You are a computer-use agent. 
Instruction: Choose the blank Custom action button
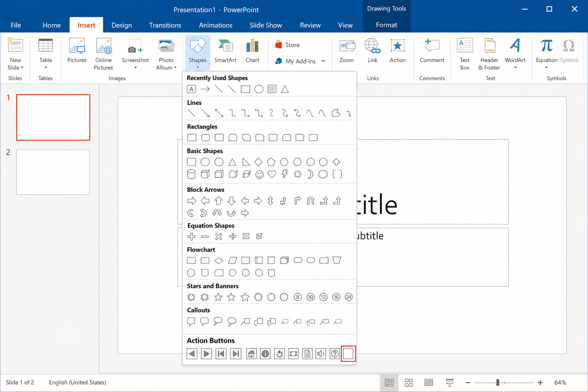pos(348,354)
